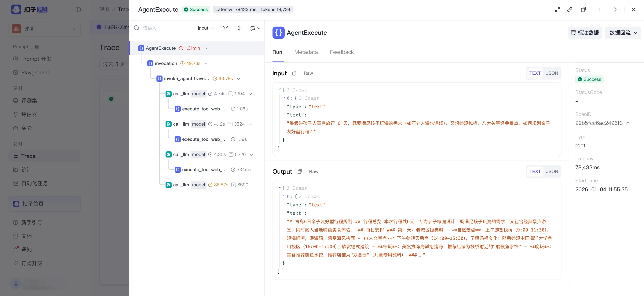Image resolution: width=644 pixels, height=296 pixels.
Task: Collapse the invoke_agent span chevron
Action: click(239, 79)
